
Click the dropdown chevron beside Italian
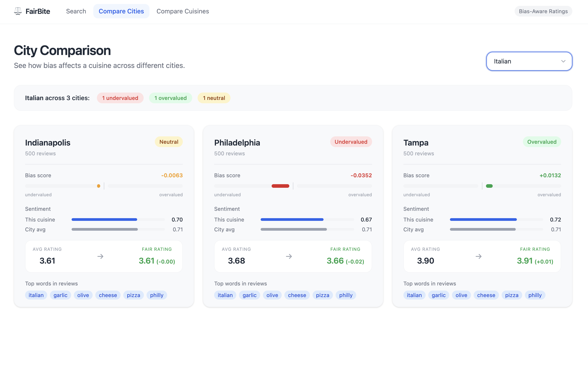563,61
